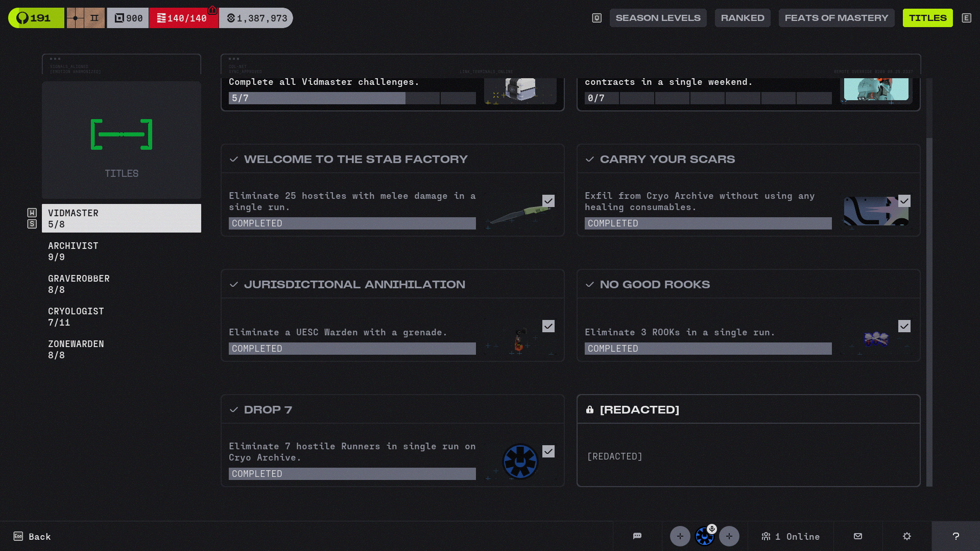The width and height of the screenshot is (980, 551).
Task: Open the chat message icon
Action: click(637, 536)
